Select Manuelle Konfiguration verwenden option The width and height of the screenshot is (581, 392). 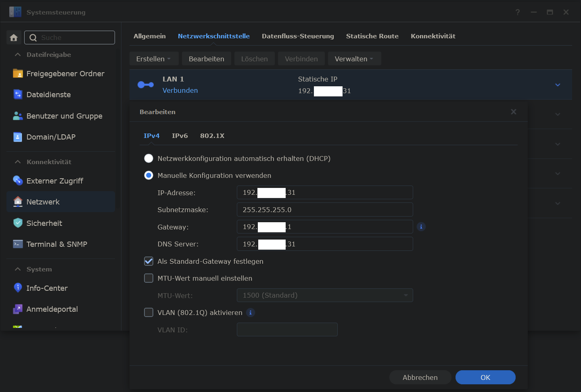tap(148, 175)
